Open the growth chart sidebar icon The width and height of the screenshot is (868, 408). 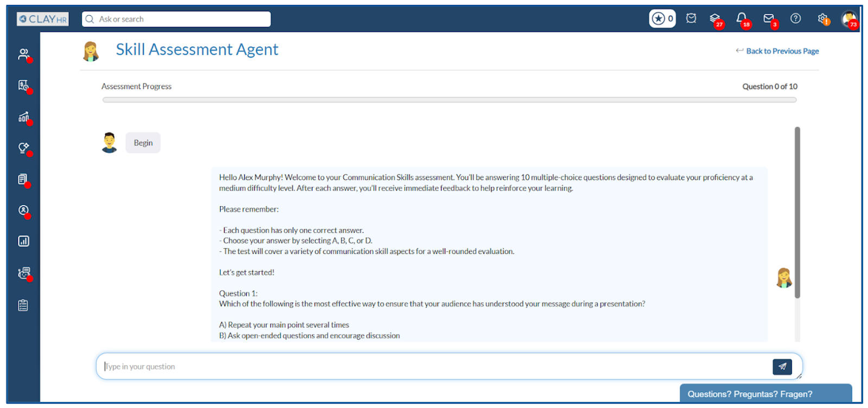pos(24,117)
